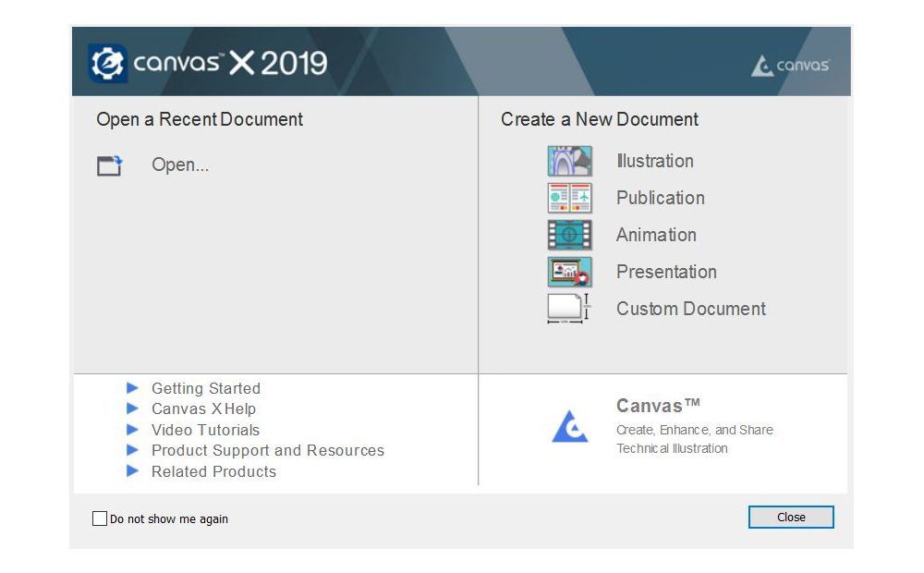Click the Illustration document icon

click(x=569, y=161)
